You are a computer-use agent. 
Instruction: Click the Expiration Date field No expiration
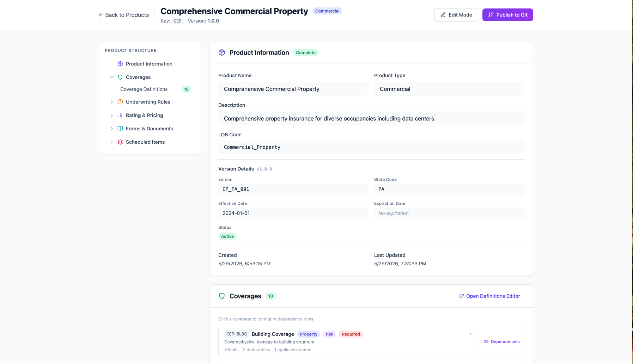(x=449, y=213)
